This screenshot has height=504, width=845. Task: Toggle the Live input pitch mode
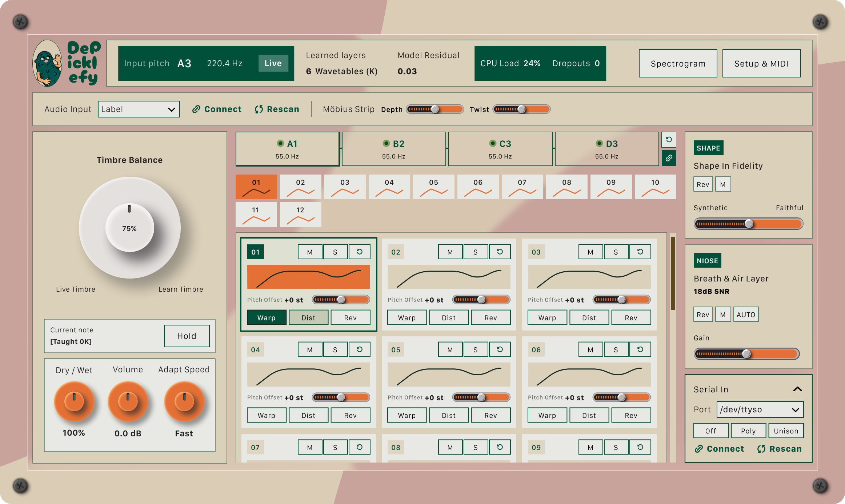point(273,63)
